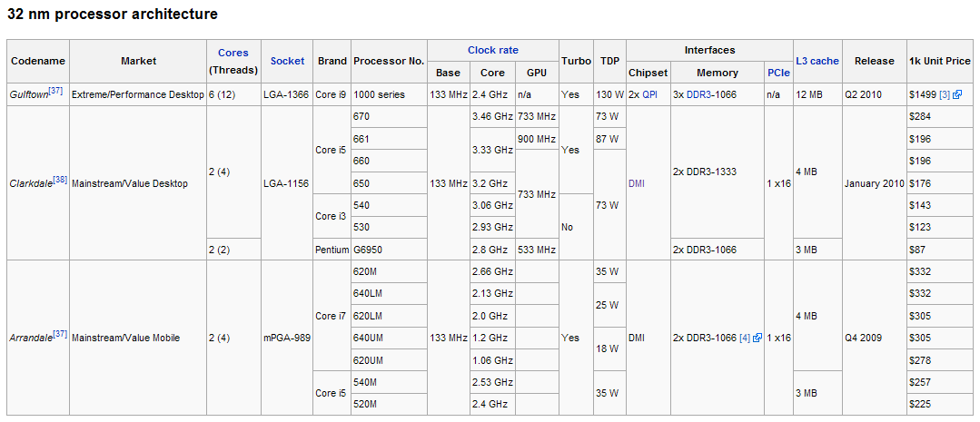Select 'Mainstream/Value Desktop' market cell
This screenshot has height=422, width=980.
click(x=138, y=183)
